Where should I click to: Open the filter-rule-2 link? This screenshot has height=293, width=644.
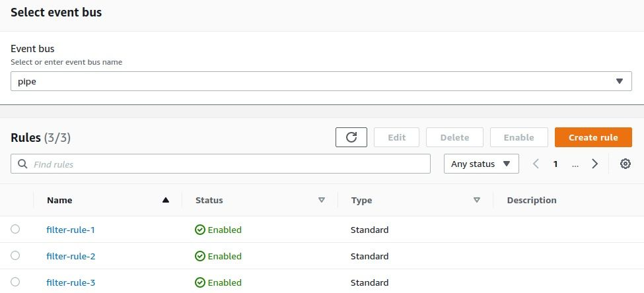point(71,256)
